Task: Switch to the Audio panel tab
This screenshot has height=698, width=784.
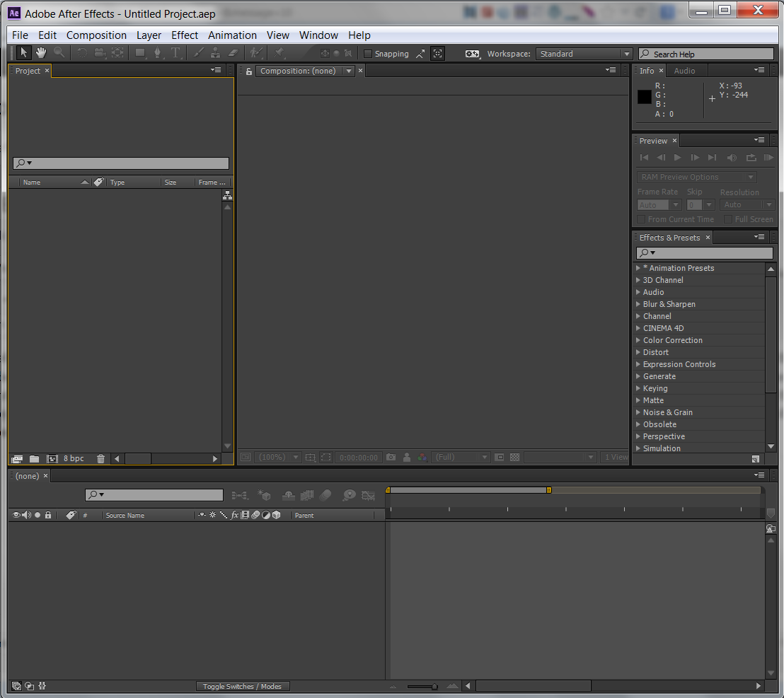Action: 684,71
